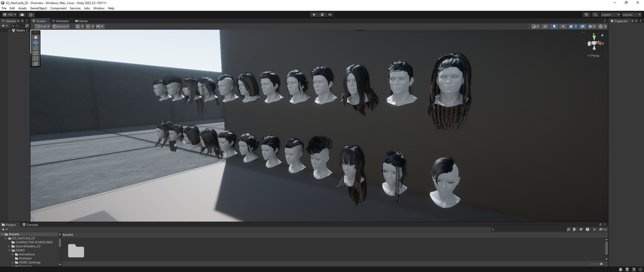Viewport: 644px width, 272px height.
Task: Open the Assets menu
Action: [23, 8]
